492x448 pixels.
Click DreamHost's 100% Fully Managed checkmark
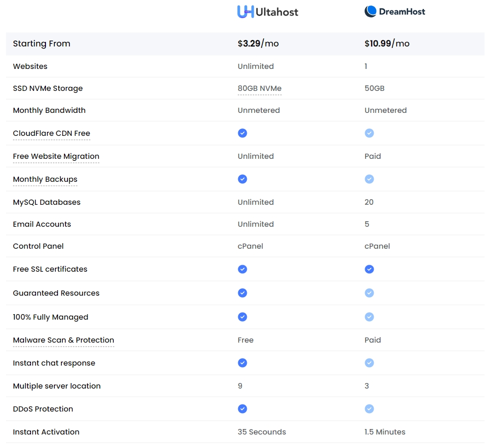click(x=369, y=317)
